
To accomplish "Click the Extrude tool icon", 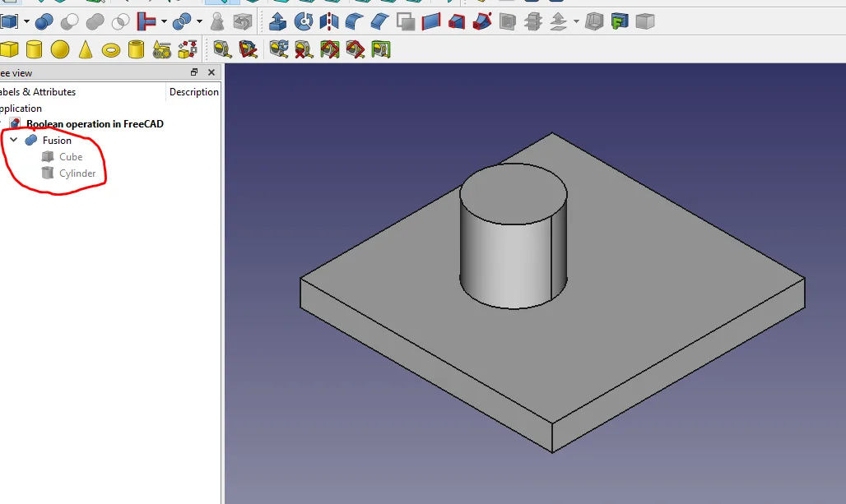I will (x=278, y=21).
